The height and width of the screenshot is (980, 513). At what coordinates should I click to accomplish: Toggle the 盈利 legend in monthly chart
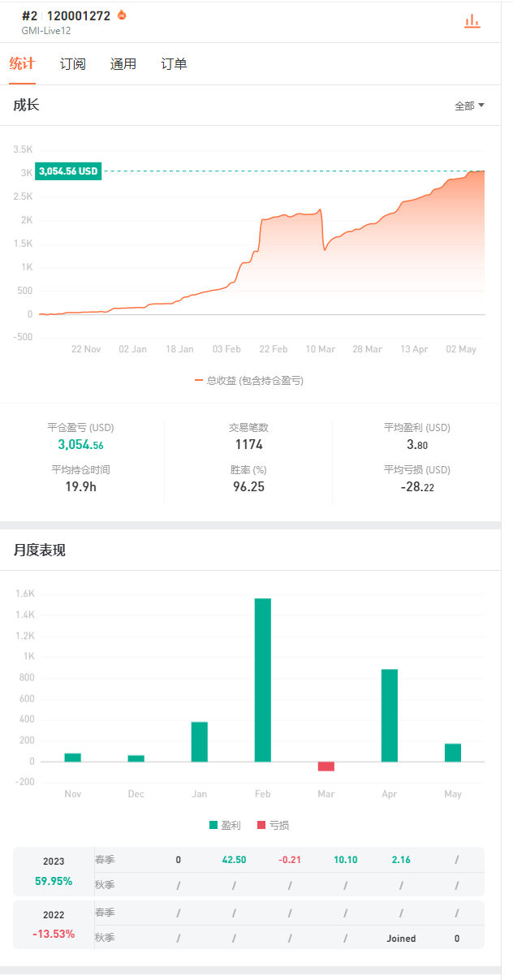point(225,825)
